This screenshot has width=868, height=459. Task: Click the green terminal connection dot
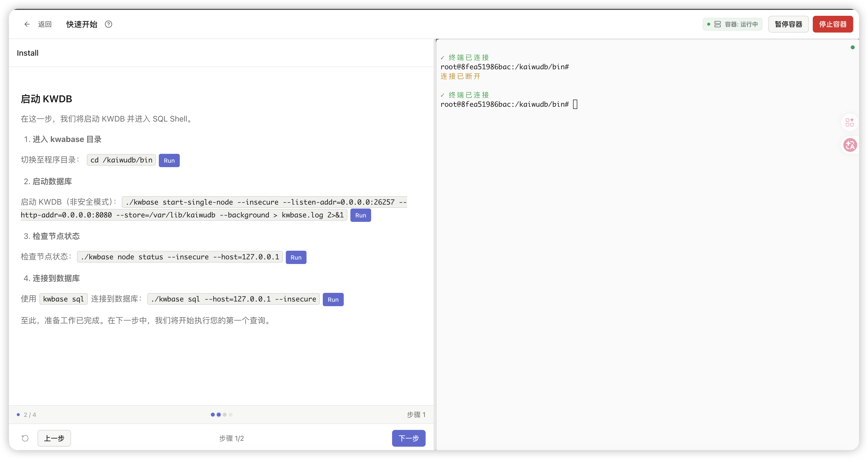pos(852,48)
